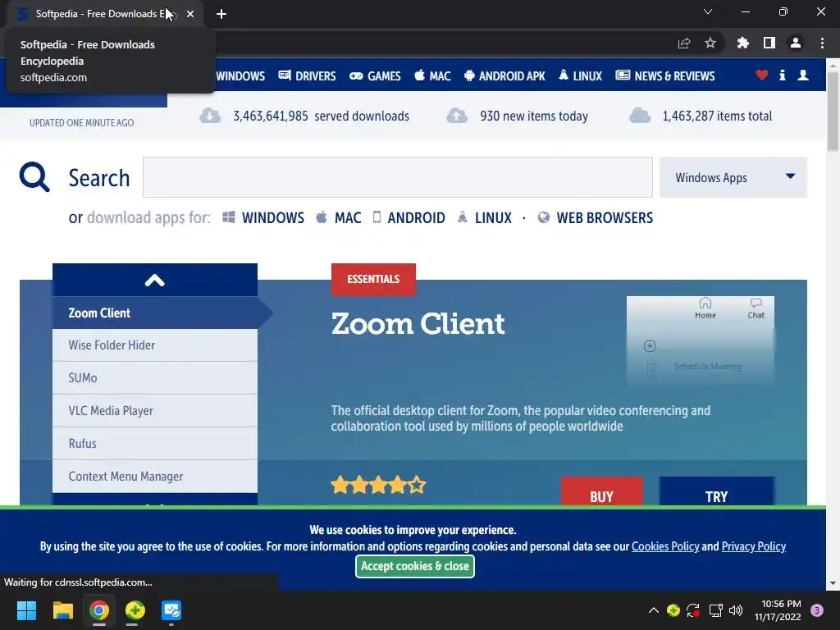Collapse the featured apps list up arrow
840x630 pixels.
tap(155, 280)
